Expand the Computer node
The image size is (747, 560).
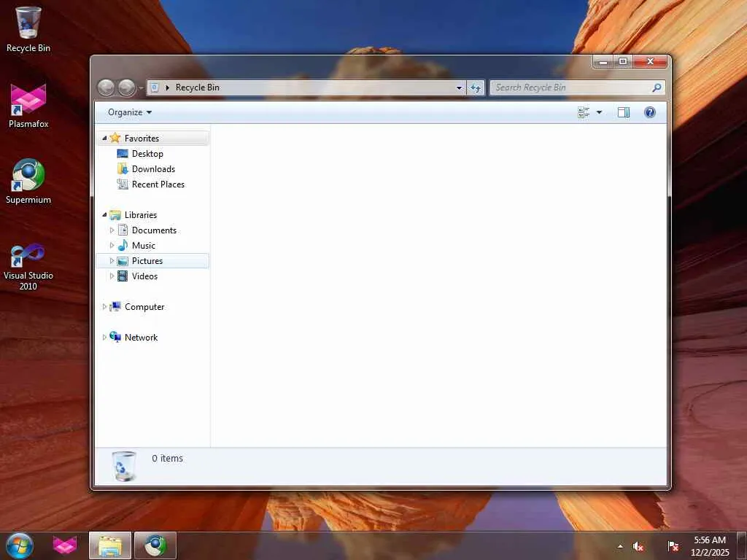click(104, 307)
